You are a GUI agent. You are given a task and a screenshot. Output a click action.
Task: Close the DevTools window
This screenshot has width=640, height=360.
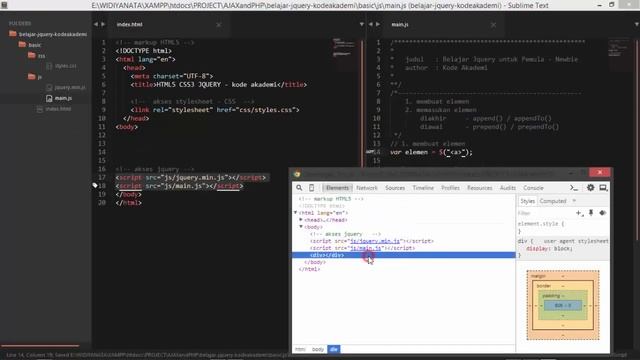tap(600, 173)
